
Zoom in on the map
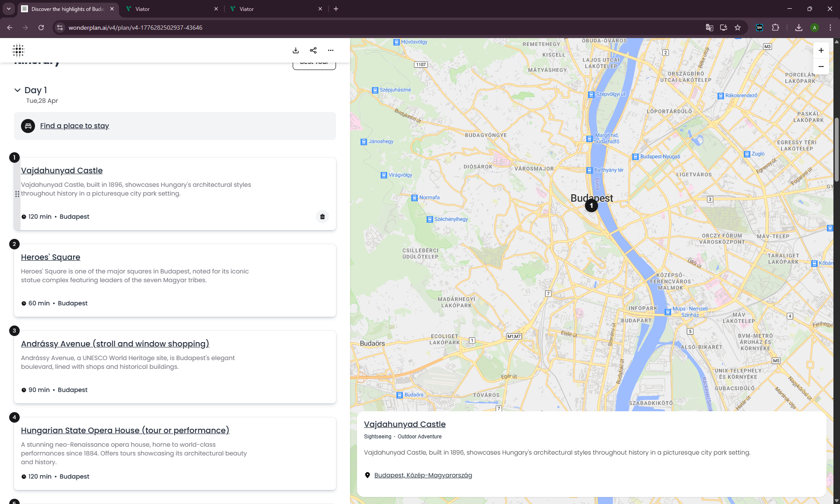(821, 50)
